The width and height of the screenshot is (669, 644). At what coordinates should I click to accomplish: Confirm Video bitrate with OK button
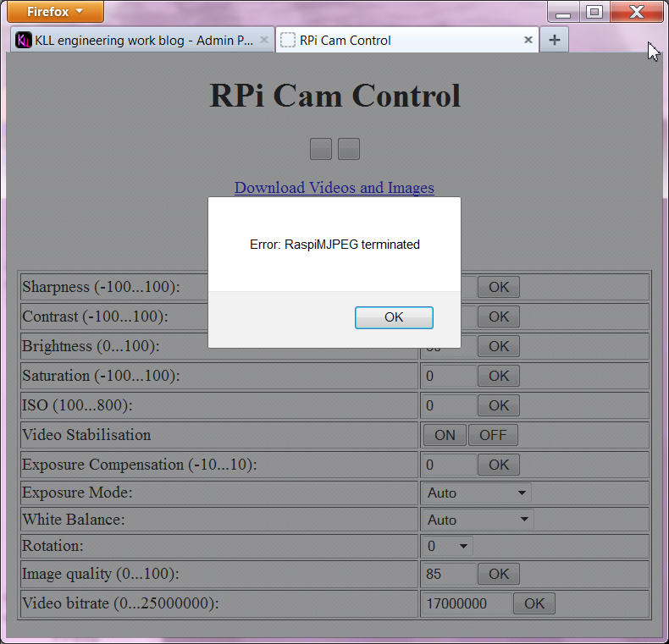coord(534,603)
